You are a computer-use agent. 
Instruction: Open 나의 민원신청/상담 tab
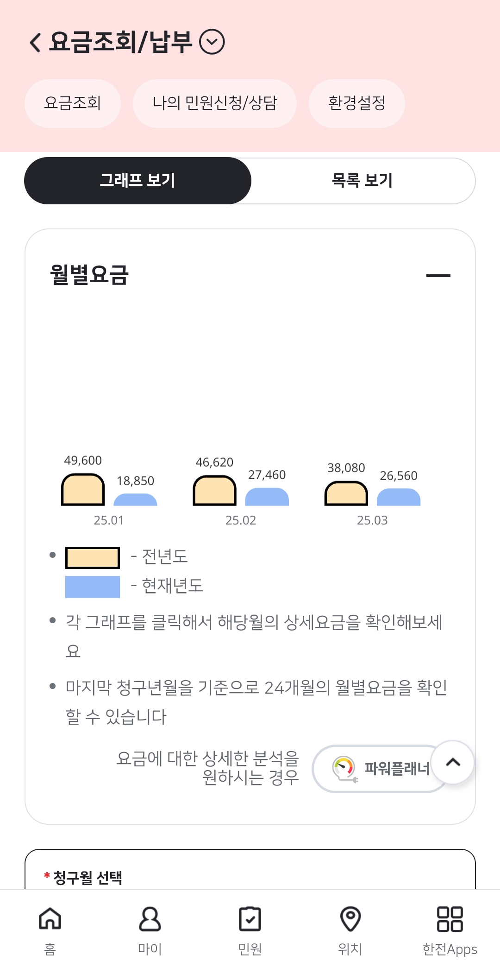click(215, 103)
